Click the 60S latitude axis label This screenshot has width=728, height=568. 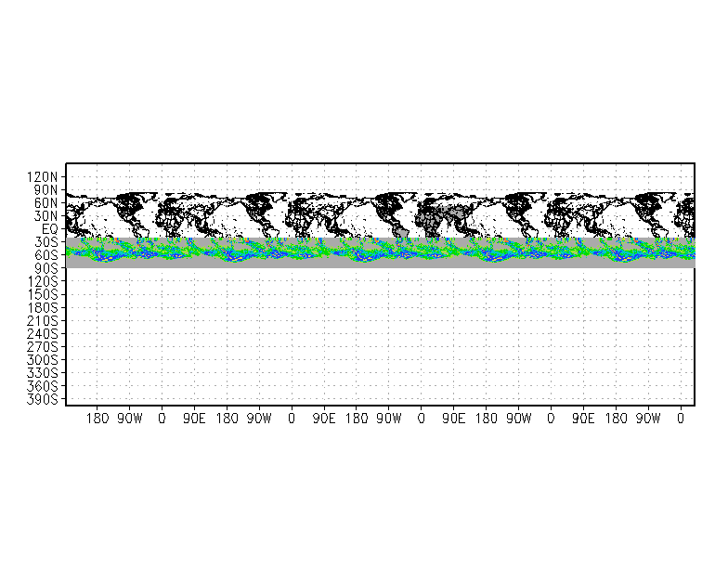click(x=45, y=255)
